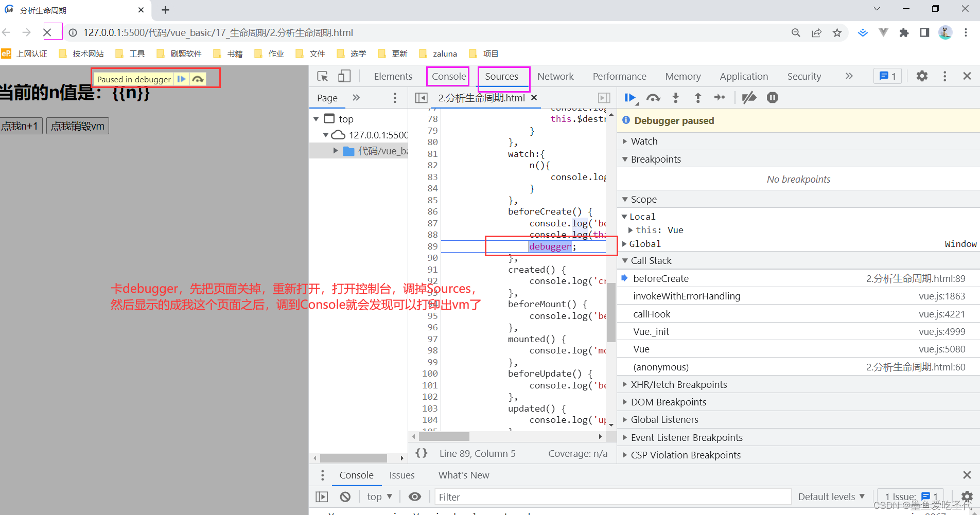Pretty-print the source with braces icon

click(x=422, y=453)
